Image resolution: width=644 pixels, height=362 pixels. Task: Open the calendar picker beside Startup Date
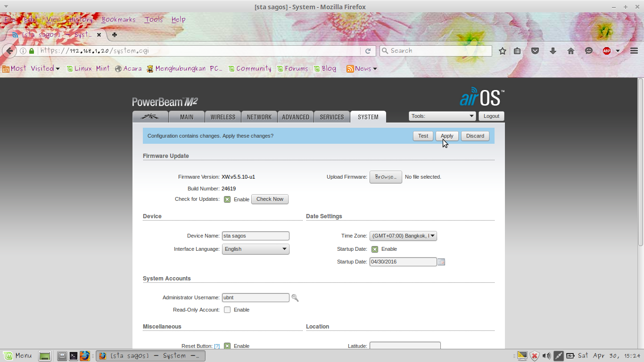441,262
